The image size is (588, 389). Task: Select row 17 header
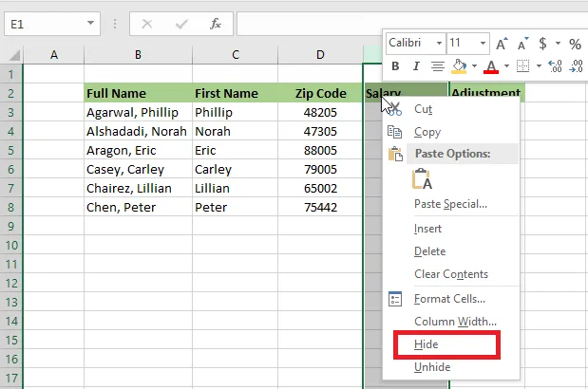(x=11, y=379)
